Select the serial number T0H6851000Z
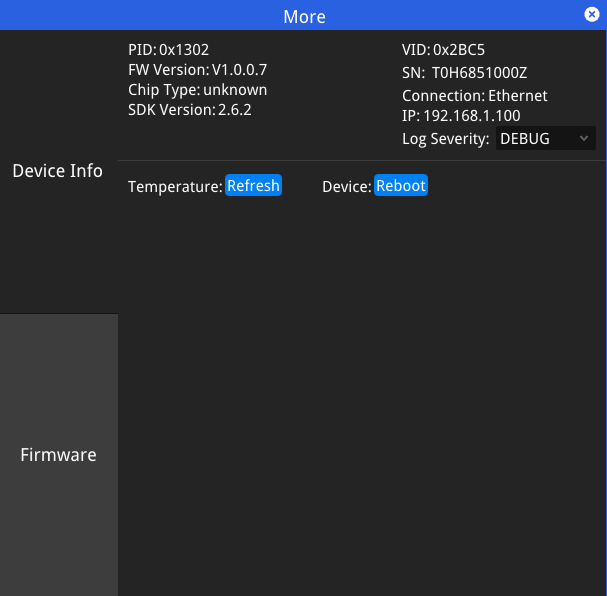The image size is (607, 596). pos(479,73)
